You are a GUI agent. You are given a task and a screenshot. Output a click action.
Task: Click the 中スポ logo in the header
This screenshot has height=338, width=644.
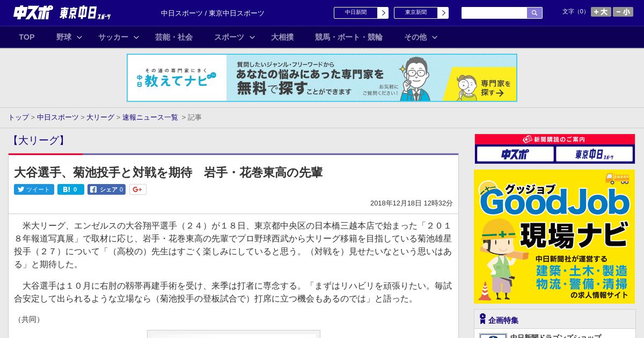tap(33, 13)
